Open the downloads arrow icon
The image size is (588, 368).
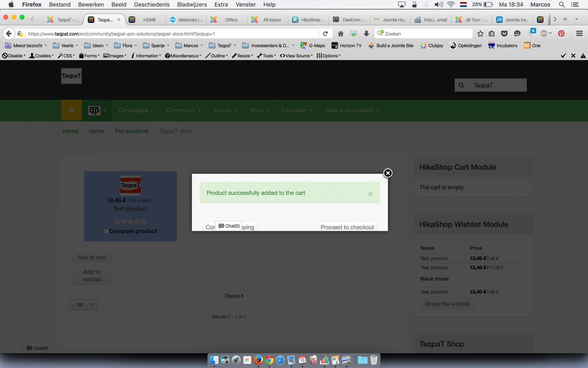tap(366, 34)
